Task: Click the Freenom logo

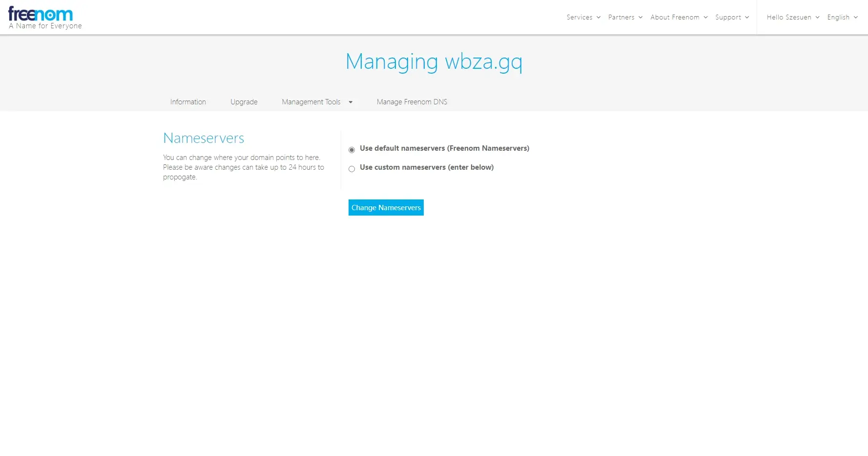Action: pyautogui.click(x=41, y=15)
